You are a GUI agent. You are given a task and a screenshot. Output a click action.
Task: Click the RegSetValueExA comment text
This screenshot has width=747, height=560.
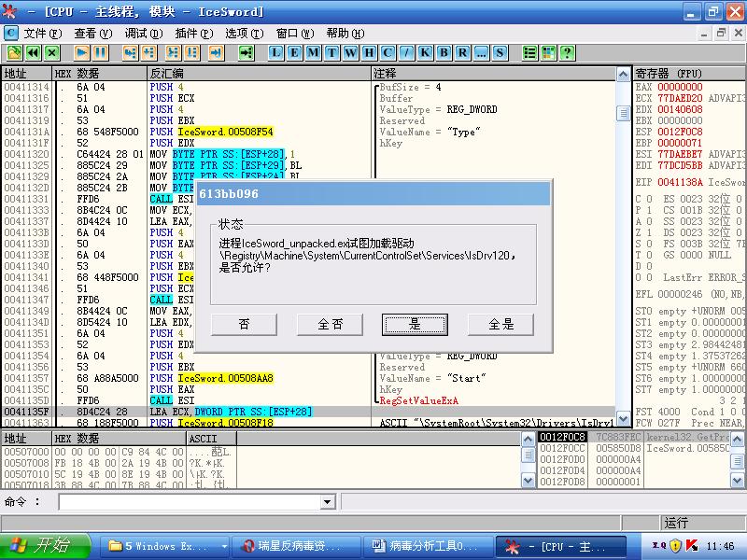[418, 400]
